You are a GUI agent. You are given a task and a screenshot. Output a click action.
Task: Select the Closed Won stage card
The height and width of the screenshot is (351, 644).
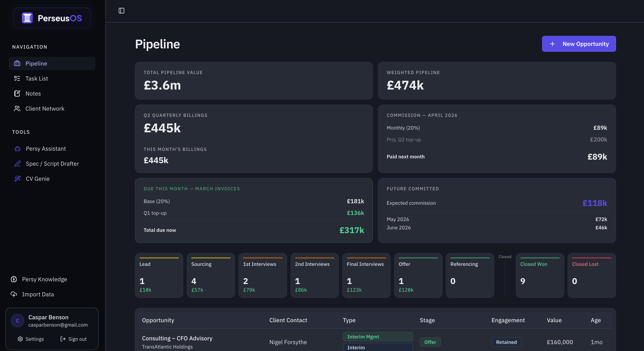tap(540, 275)
